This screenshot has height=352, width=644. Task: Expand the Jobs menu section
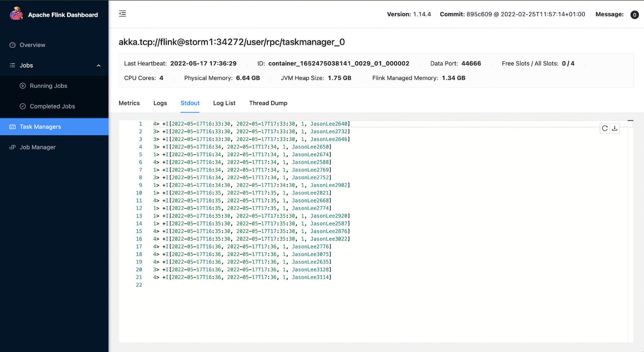click(x=54, y=65)
